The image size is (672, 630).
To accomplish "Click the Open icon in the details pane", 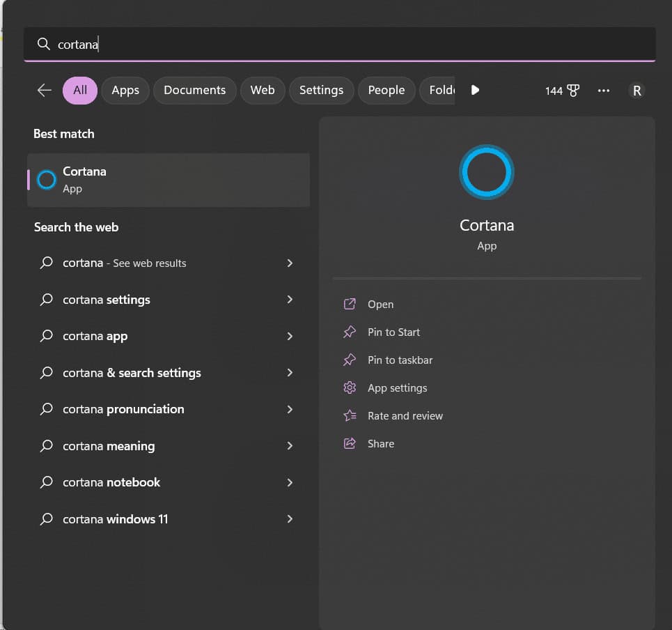I will click(x=350, y=304).
